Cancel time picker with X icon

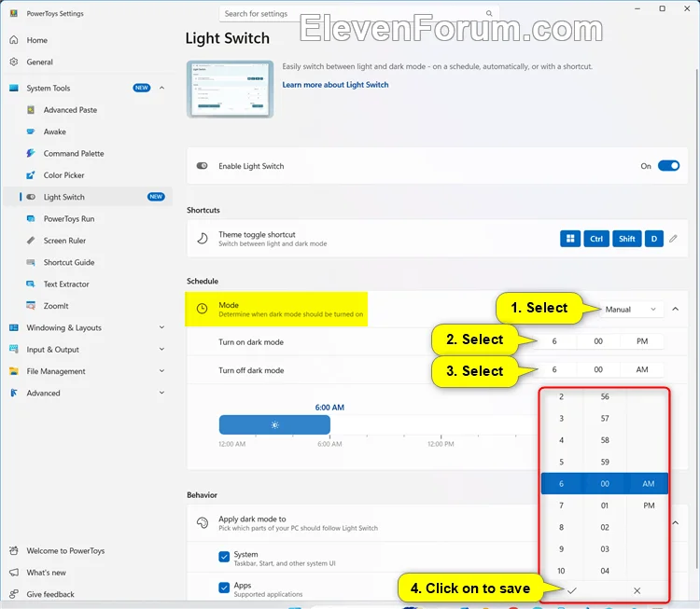coord(637,590)
